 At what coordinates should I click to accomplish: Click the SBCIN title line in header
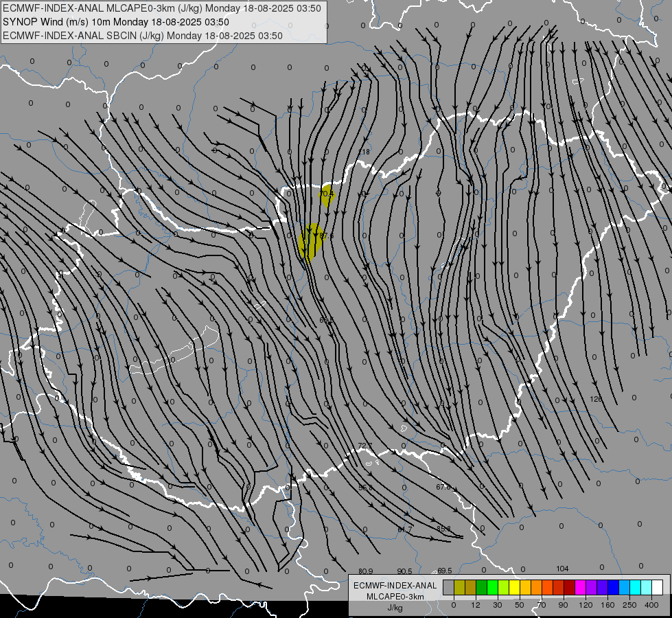143,36
